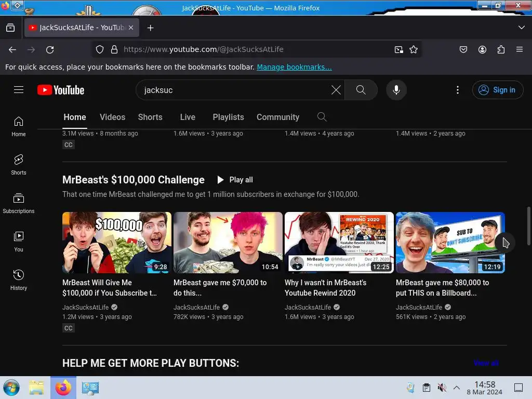List all tabs with the dropdown chevron

[x=522, y=28]
